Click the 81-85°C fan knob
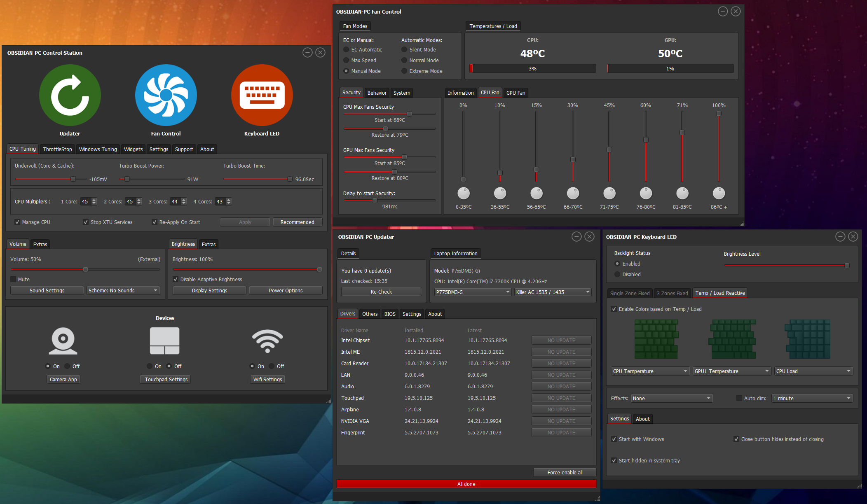Screen dimensions: 867x504 682,193
